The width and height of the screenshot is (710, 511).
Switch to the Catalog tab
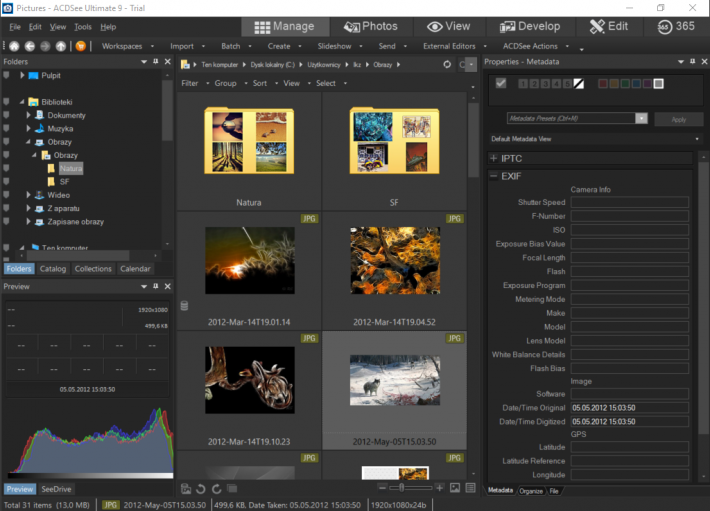coord(53,269)
